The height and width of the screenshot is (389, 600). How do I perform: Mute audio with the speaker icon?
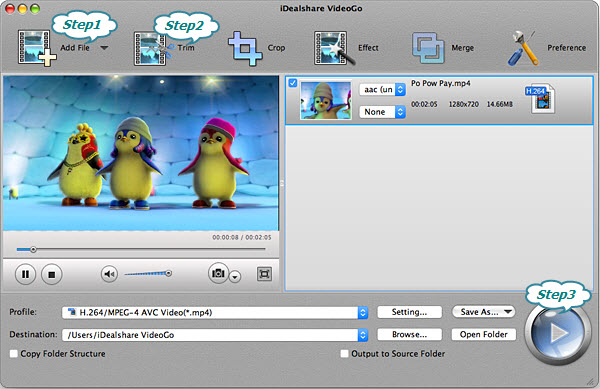click(x=109, y=274)
